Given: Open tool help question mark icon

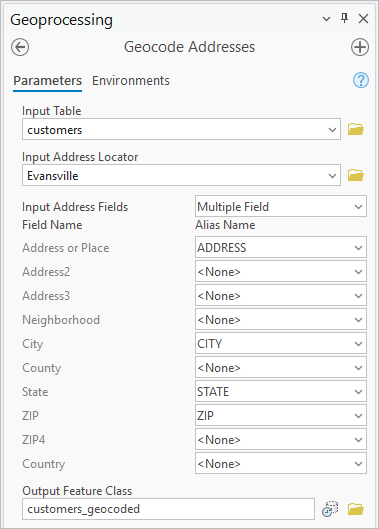Looking at the screenshot, I should pos(361,80).
